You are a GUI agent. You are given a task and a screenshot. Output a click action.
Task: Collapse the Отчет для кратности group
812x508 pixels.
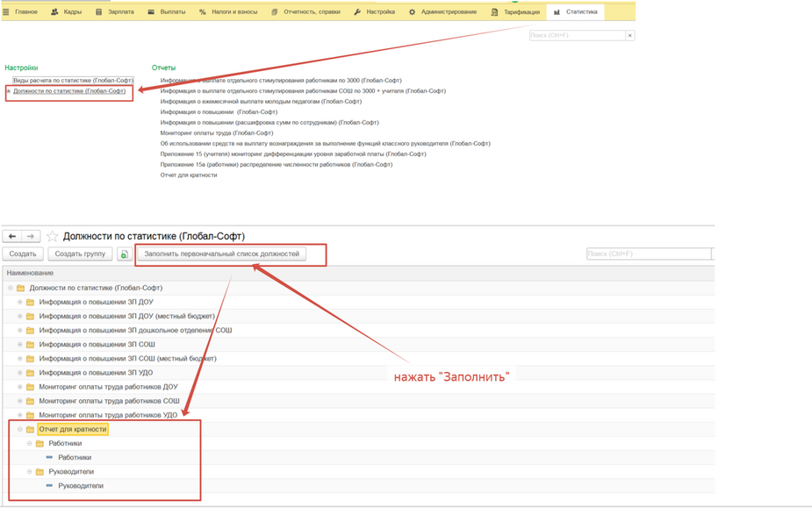(x=19, y=430)
